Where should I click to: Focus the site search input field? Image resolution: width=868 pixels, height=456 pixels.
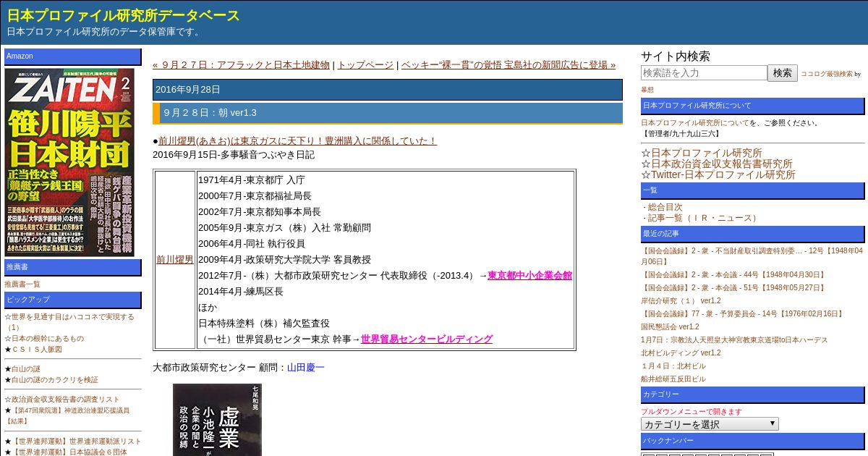pyautogui.click(x=704, y=72)
